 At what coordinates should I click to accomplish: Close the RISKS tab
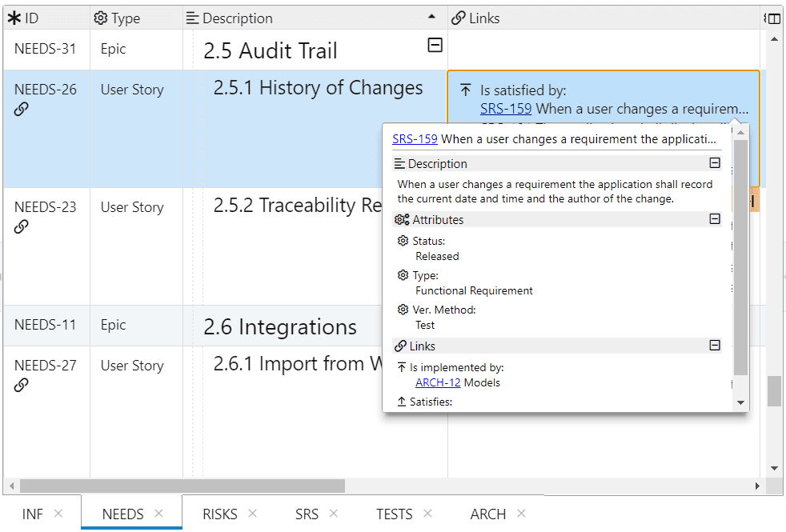click(252, 514)
